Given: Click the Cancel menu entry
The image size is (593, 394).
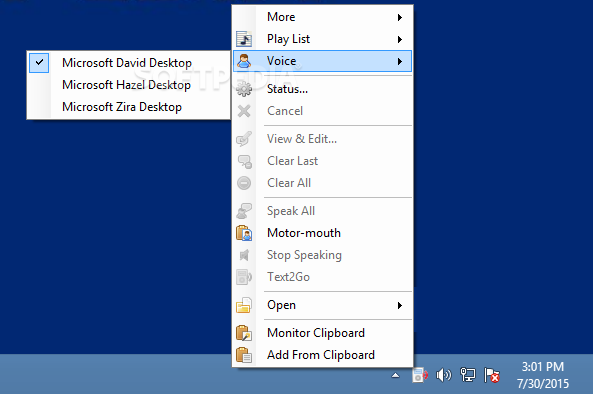Looking at the screenshot, I should 323,111.
